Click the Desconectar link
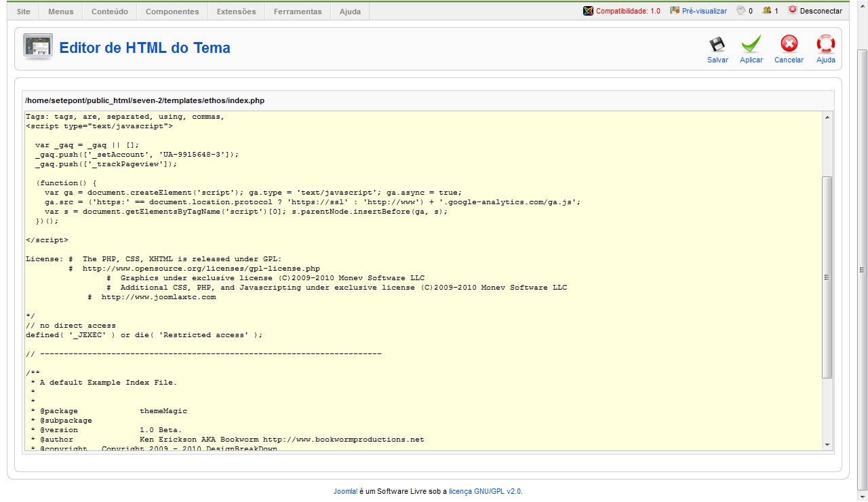This screenshot has width=868, height=502. (x=821, y=12)
